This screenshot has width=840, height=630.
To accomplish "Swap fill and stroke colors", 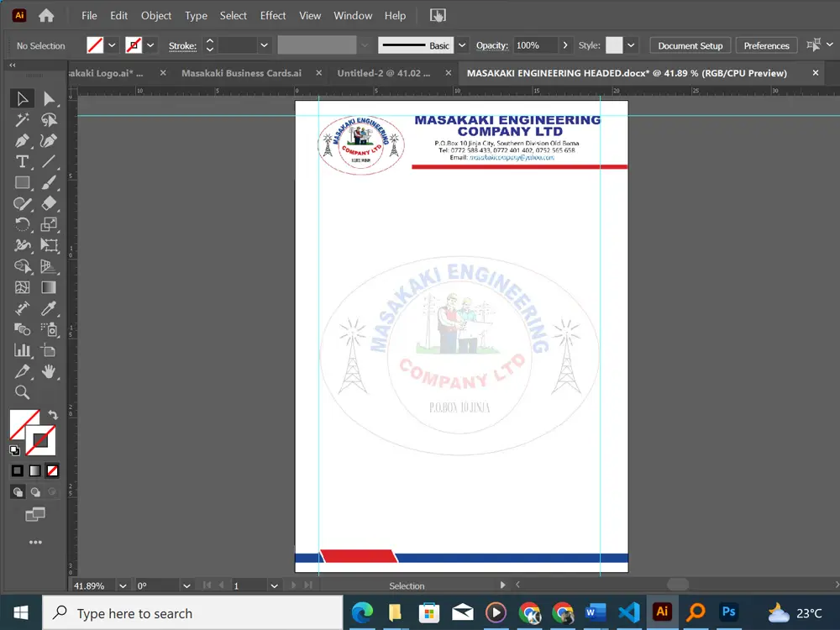I will pyautogui.click(x=52, y=415).
